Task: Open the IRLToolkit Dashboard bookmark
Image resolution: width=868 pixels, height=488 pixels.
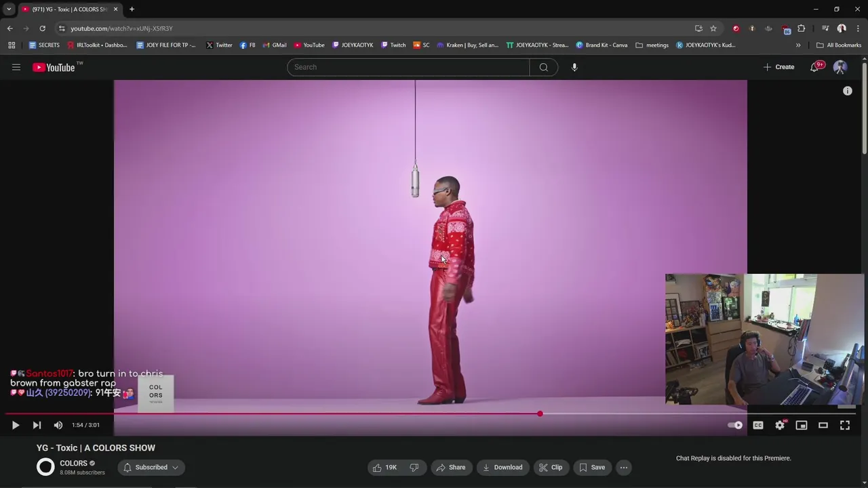Action: click(97, 45)
